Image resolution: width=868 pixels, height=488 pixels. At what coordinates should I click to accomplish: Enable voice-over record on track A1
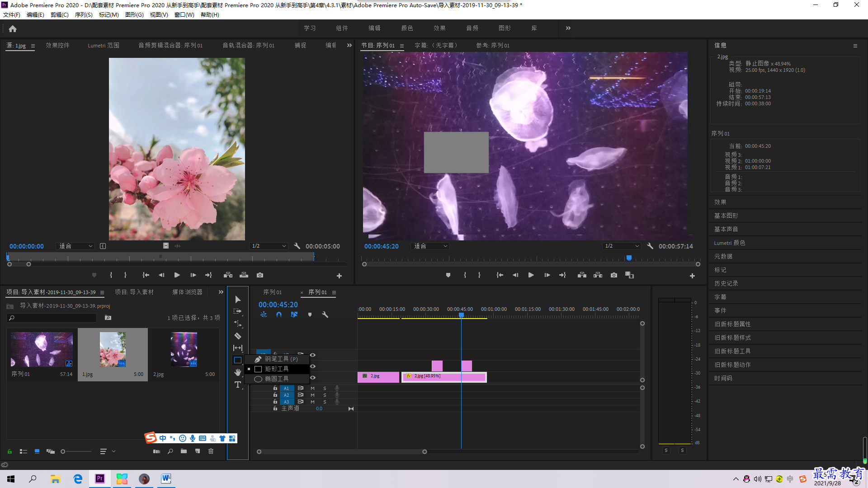[x=337, y=388]
